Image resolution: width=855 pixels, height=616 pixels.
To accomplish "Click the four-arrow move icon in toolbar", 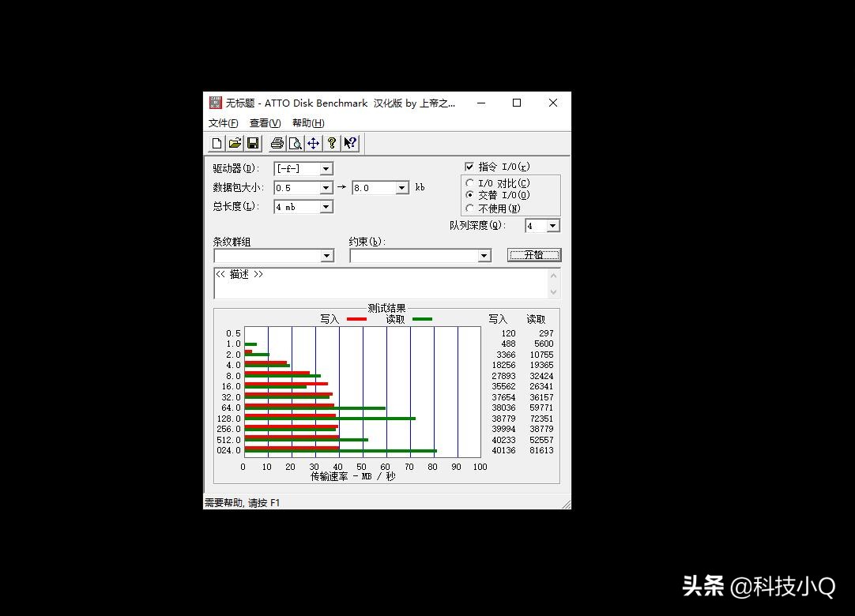I will click(x=314, y=144).
